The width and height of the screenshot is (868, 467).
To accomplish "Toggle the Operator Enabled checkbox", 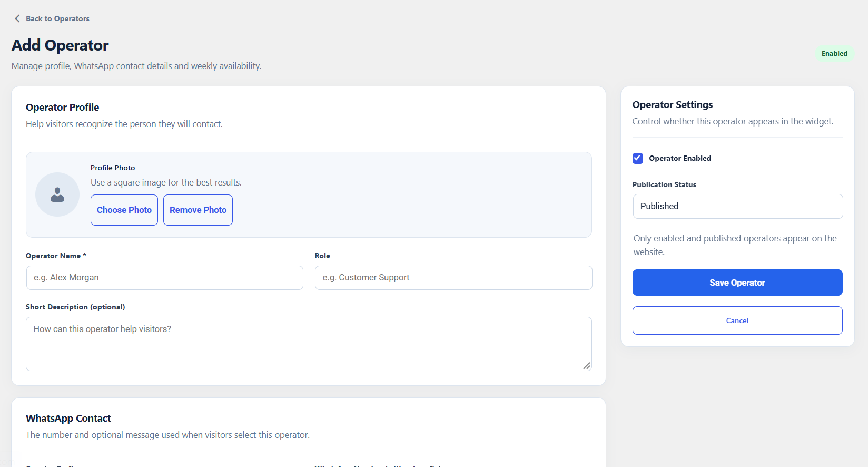I will pos(638,158).
